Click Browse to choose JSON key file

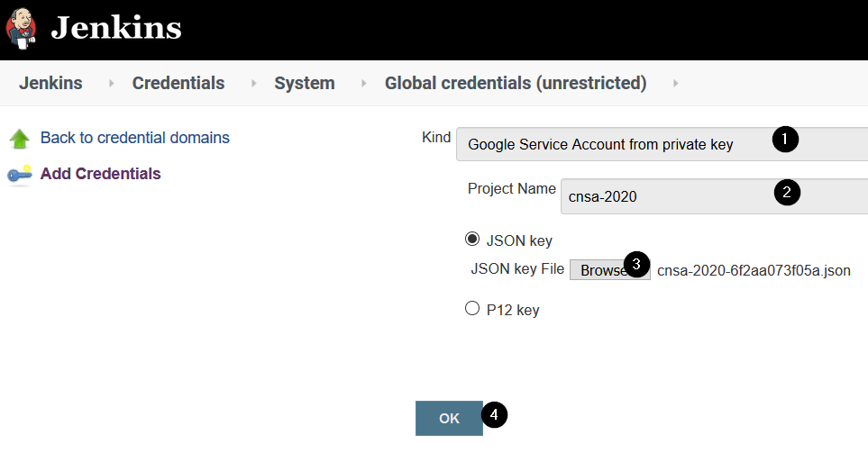tap(609, 270)
